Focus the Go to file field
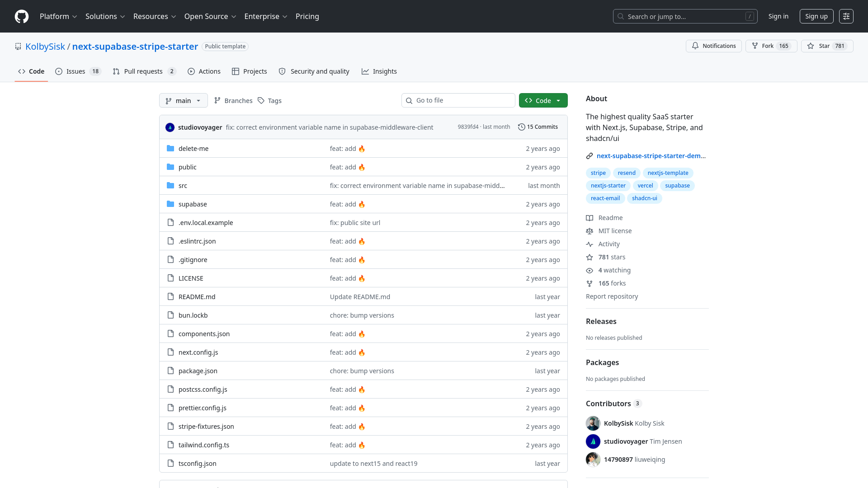Viewport: 868px width, 488px height. tap(458, 100)
